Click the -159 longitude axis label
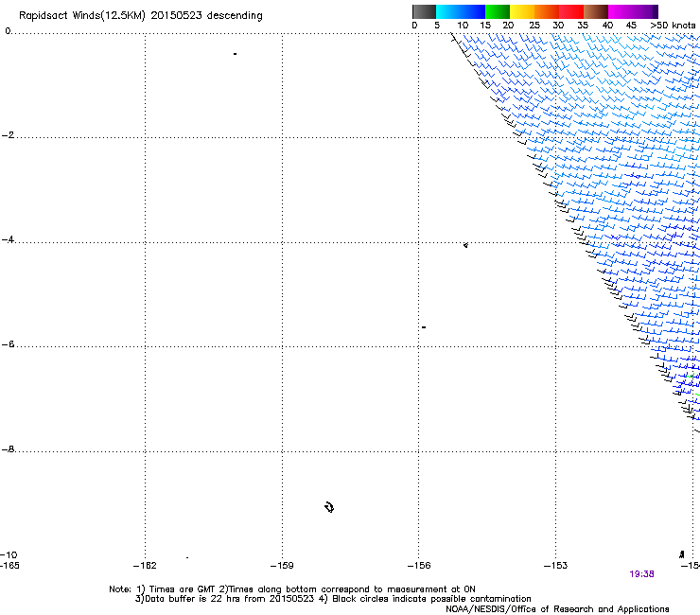700x615 pixels. (x=282, y=566)
